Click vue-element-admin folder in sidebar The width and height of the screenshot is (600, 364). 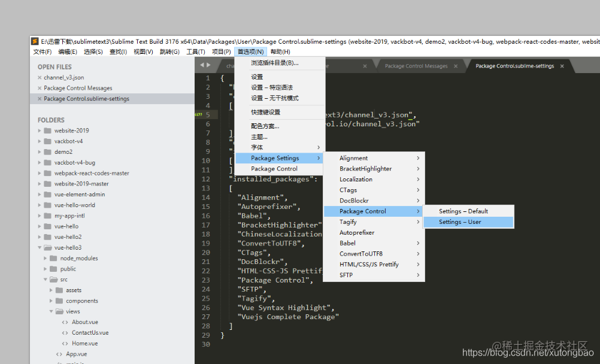pyautogui.click(x=80, y=195)
